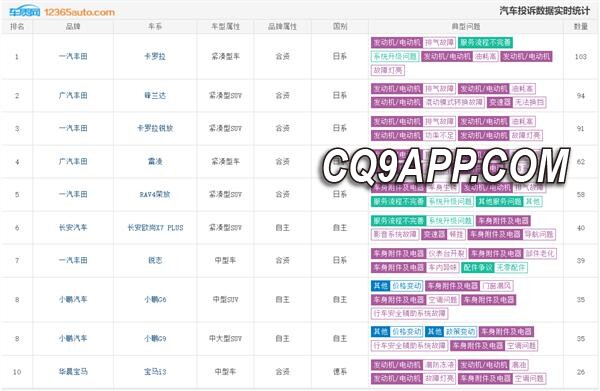Screen dimensions: 600x391
Task: Click the 功率不足 issue tag
Action: tap(439, 135)
